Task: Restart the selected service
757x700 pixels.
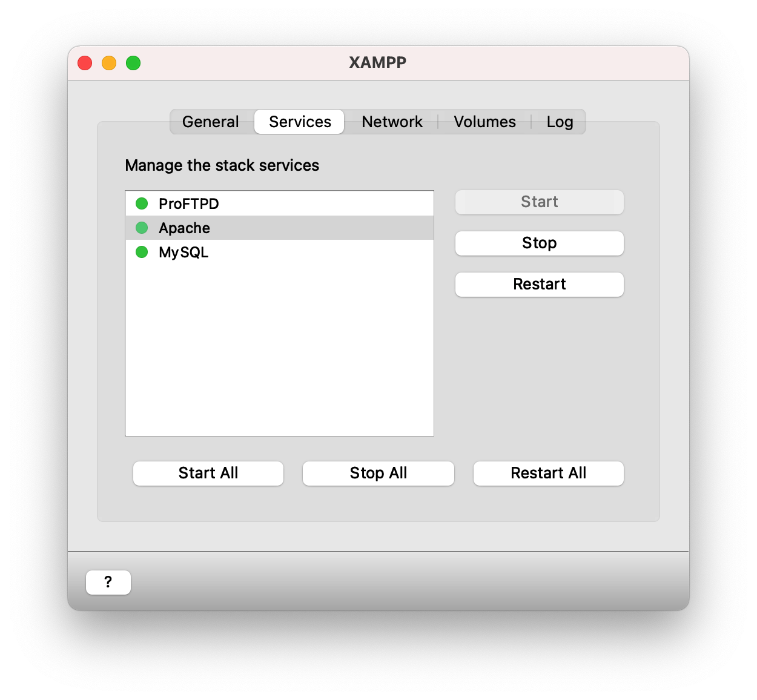Action: tap(539, 284)
